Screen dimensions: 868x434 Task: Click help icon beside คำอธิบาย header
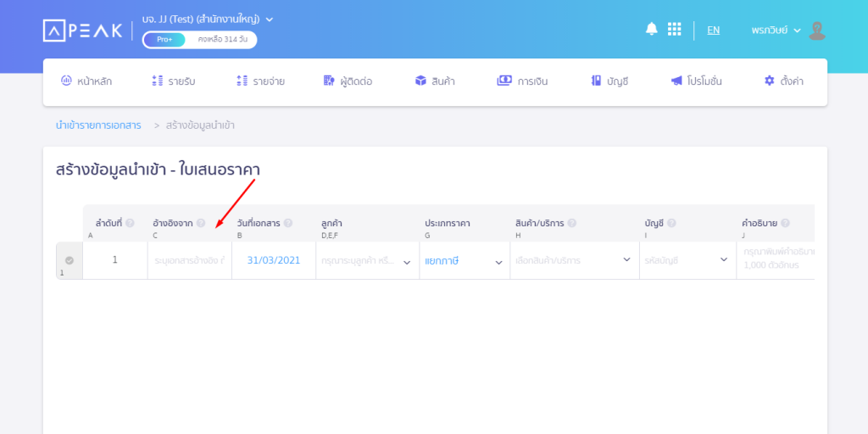click(785, 223)
